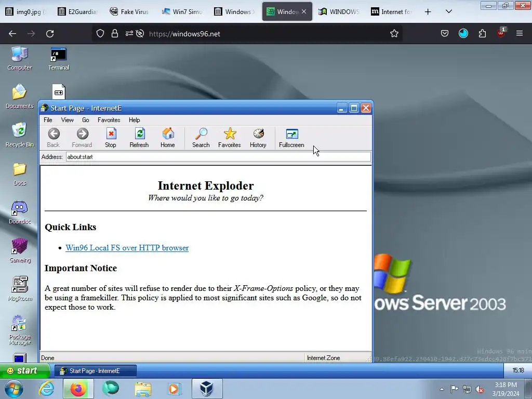
Task: Open the View menu in InternetE
Action: point(67,120)
